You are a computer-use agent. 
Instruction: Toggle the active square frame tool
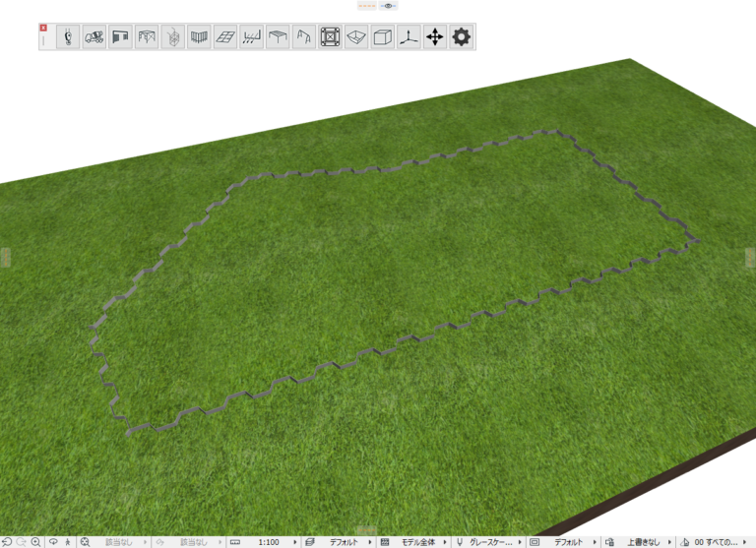tap(330, 36)
